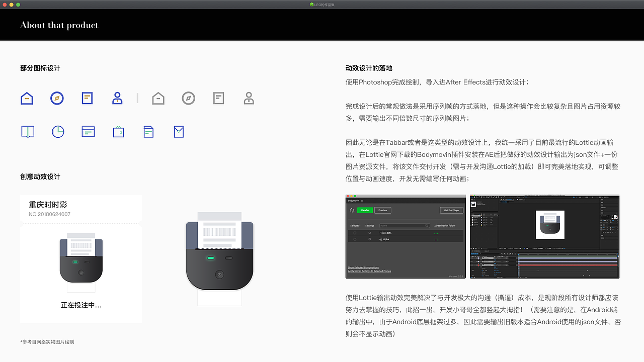This screenshot has height=362, width=644.
Task: Click the 正在投注中... status text
Action: click(81, 305)
